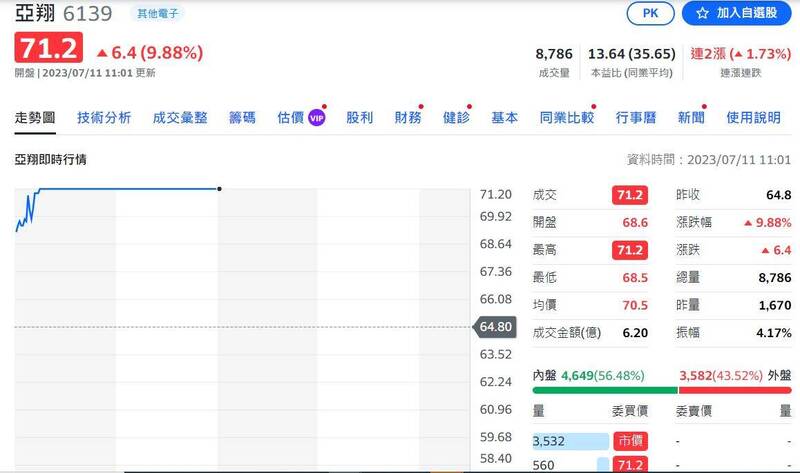Click the 開盤 68.6 value

635,222
